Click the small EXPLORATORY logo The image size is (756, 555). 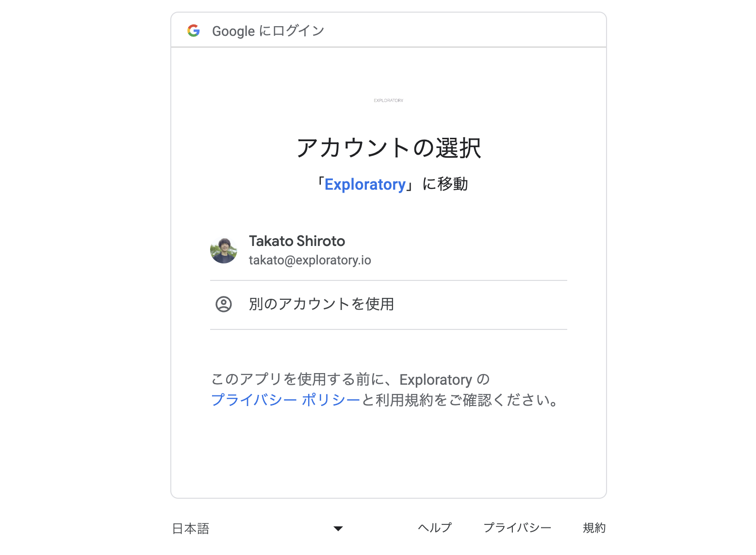(x=389, y=100)
